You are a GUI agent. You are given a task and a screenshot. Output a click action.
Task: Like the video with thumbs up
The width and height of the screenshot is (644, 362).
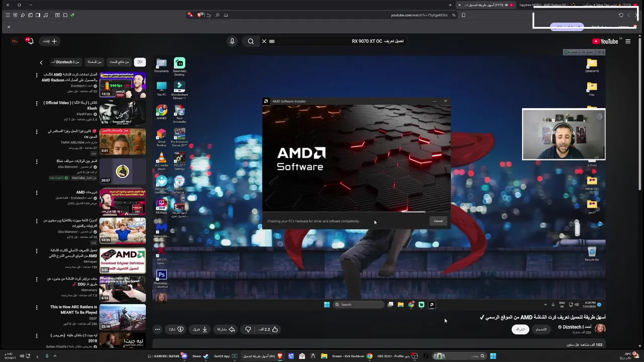pos(269,329)
